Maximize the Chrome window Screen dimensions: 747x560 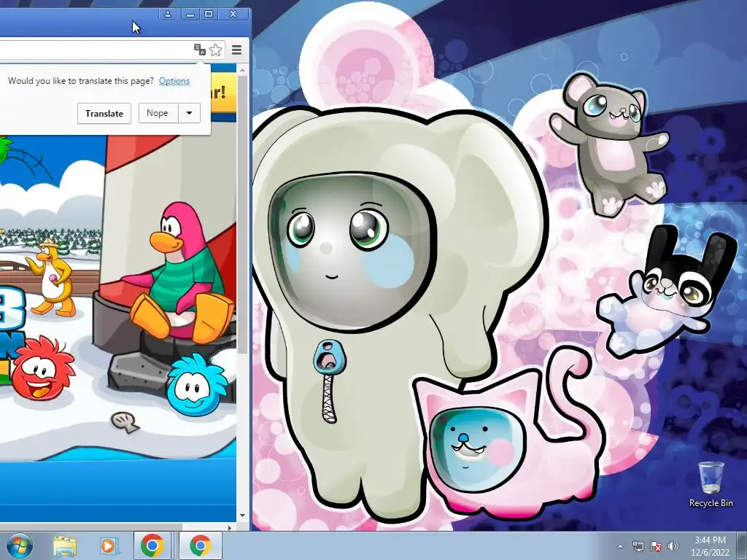pyautogui.click(x=209, y=15)
